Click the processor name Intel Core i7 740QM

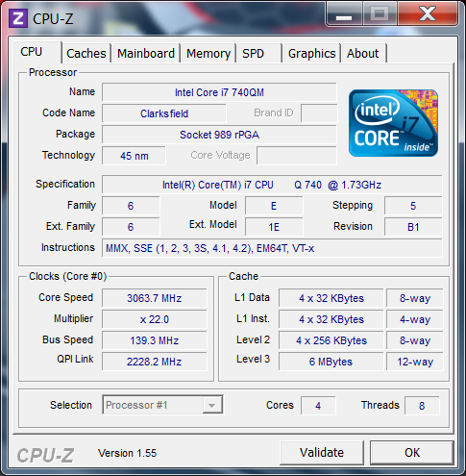click(219, 92)
